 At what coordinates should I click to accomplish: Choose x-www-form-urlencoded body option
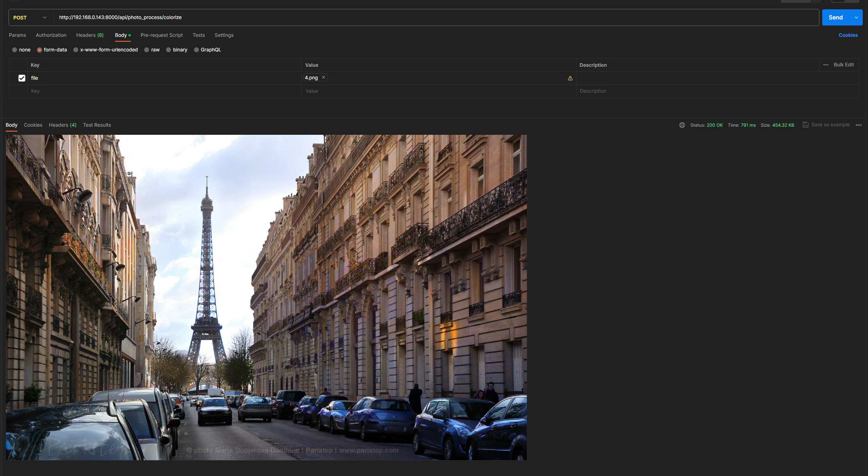point(76,50)
